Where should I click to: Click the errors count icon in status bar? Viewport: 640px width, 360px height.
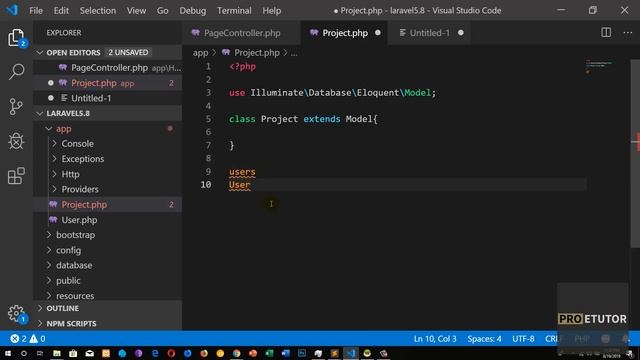tap(15, 338)
